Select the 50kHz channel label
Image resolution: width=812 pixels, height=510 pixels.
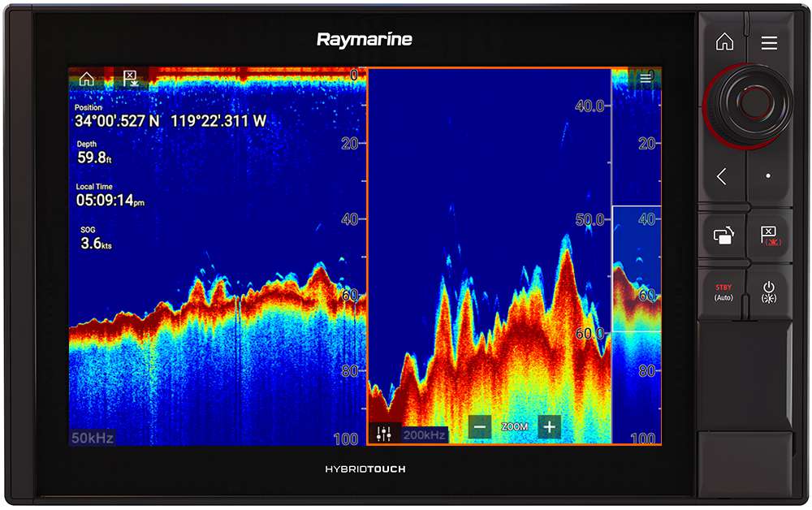(x=93, y=439)
